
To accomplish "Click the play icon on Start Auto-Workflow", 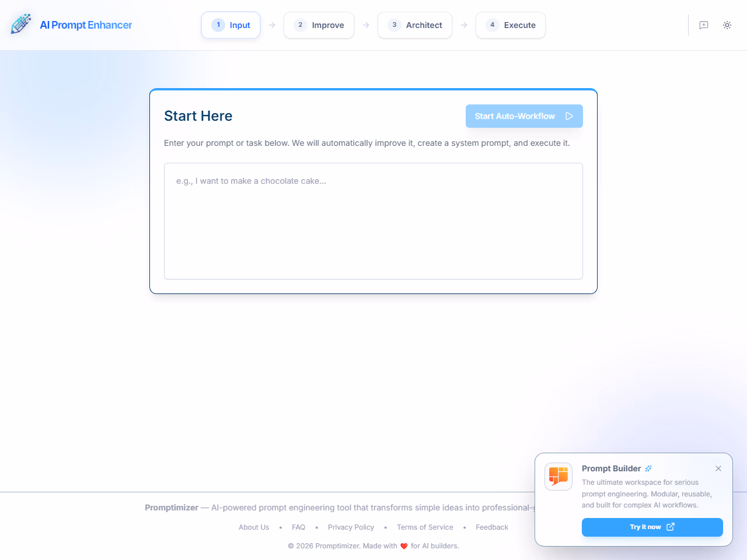I will click(570, 116).
